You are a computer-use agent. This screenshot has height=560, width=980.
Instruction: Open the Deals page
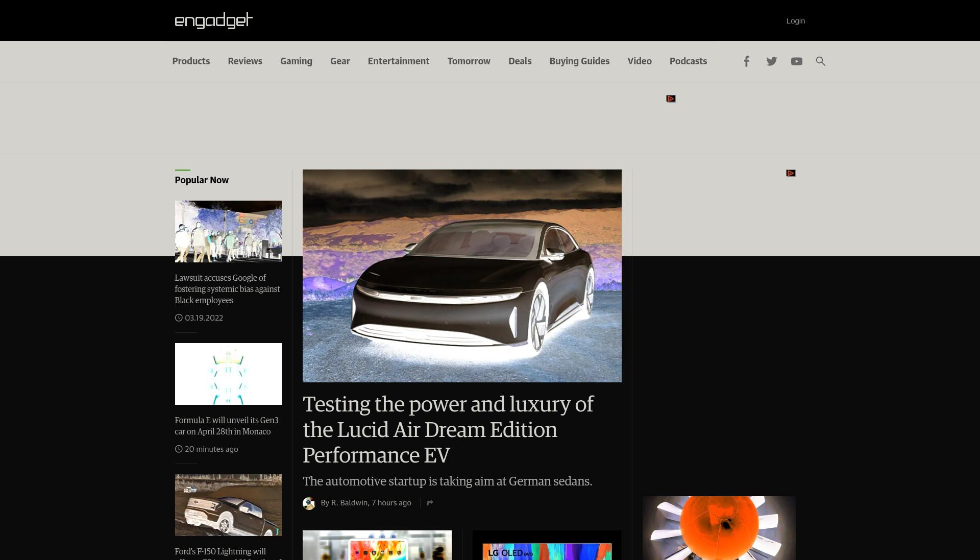click(520, 61)
